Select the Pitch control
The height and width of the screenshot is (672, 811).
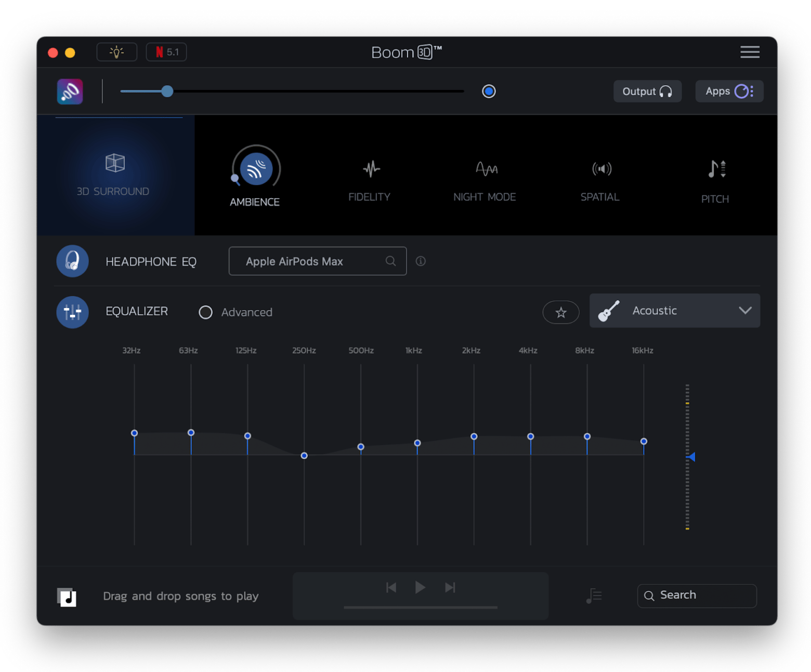pos(715,179)
